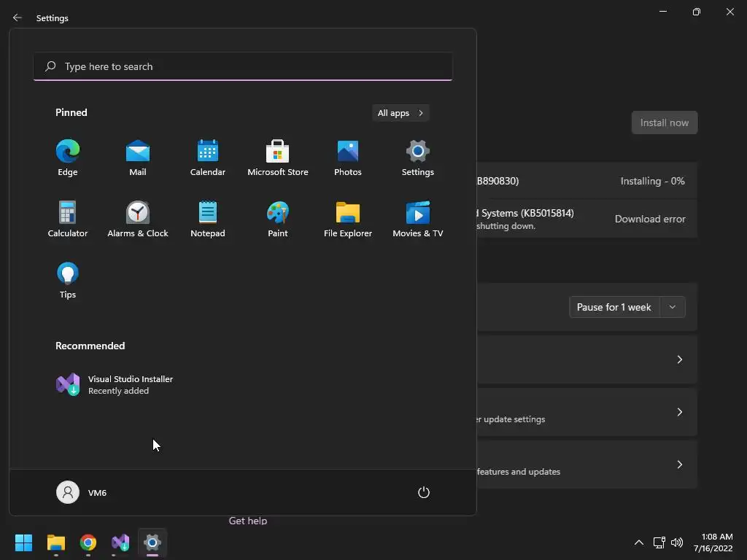The width and height of the screenshot is (747, 560).
Task: Click Install now in Settings window
Action: 665,122
